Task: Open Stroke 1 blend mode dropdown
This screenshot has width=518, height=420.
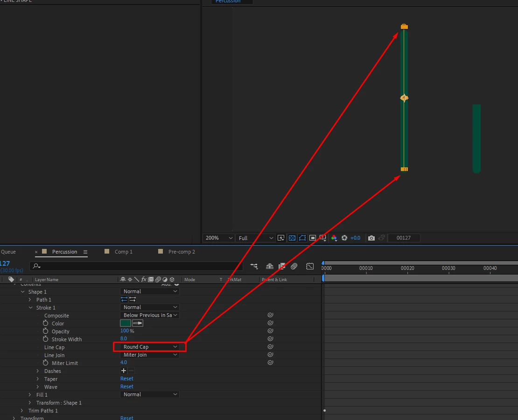Action: click(x=150, y=307)
